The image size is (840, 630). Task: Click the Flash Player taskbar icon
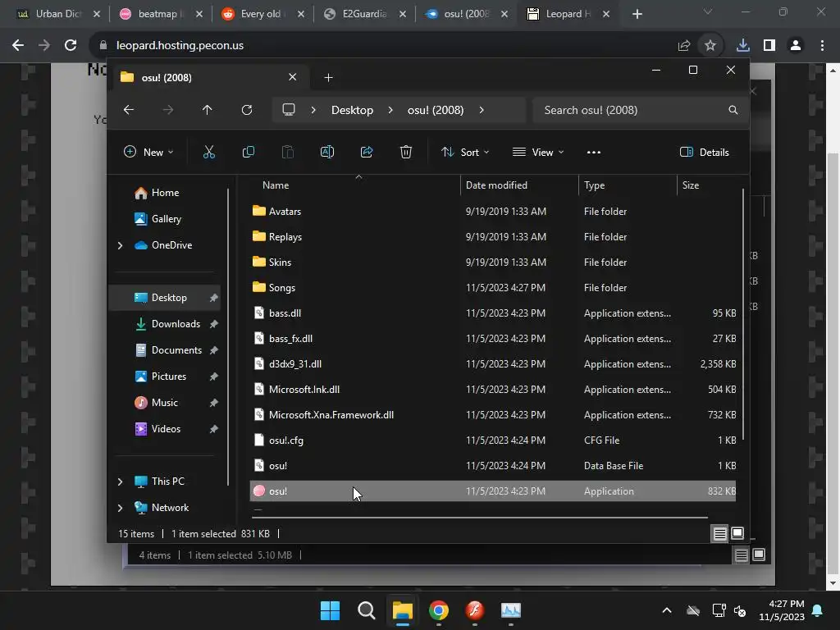tap(475, 610)
